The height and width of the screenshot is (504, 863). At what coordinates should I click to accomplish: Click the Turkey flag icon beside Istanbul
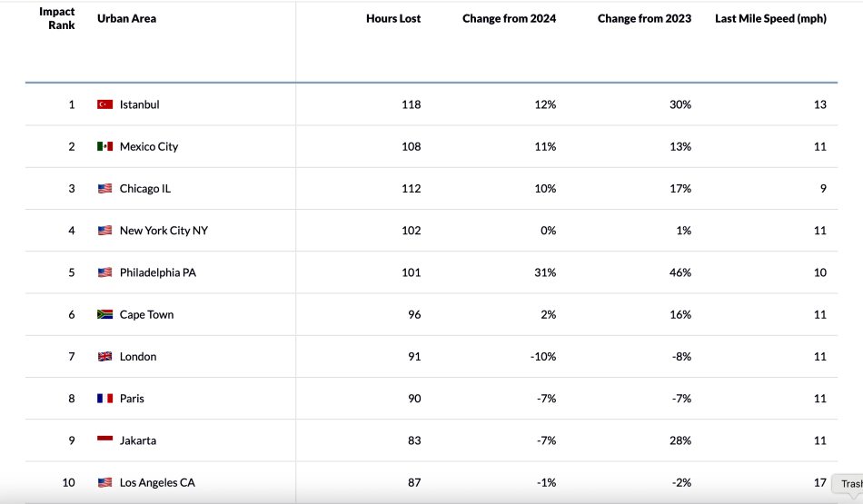coord(104,104)
